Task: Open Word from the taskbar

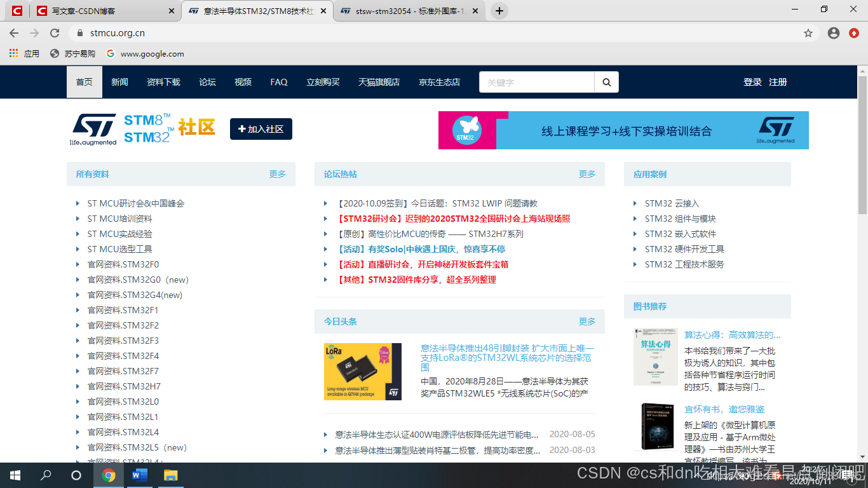Action: tap(139, 475)
